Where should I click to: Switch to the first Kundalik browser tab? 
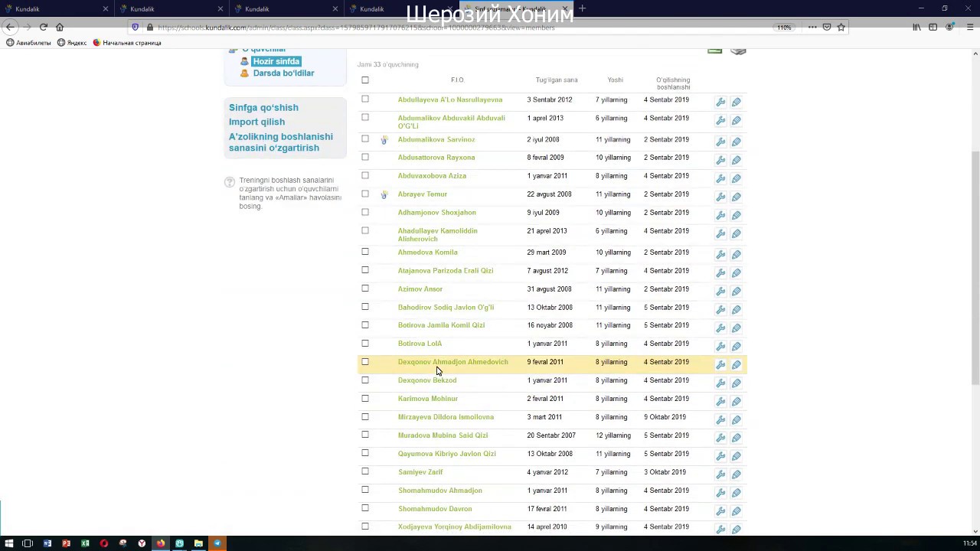[55, 8]
